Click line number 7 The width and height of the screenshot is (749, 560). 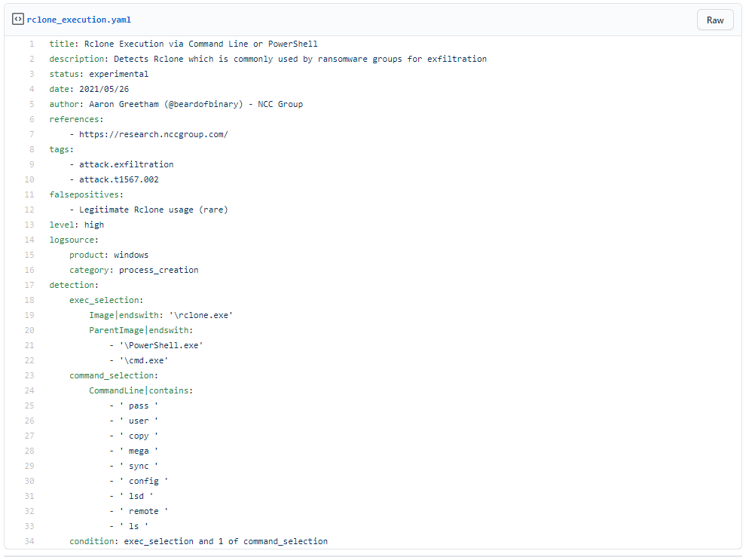click(x=32, y=134)
